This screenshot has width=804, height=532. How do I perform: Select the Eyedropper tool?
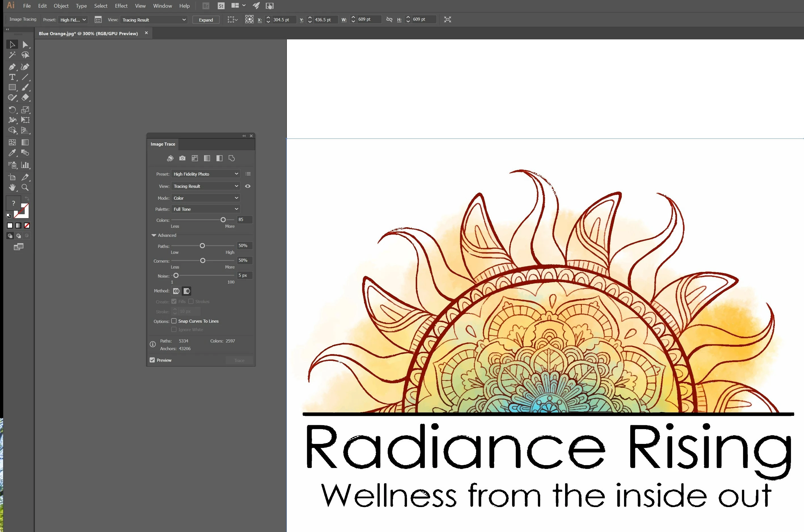tap(12, 153)
